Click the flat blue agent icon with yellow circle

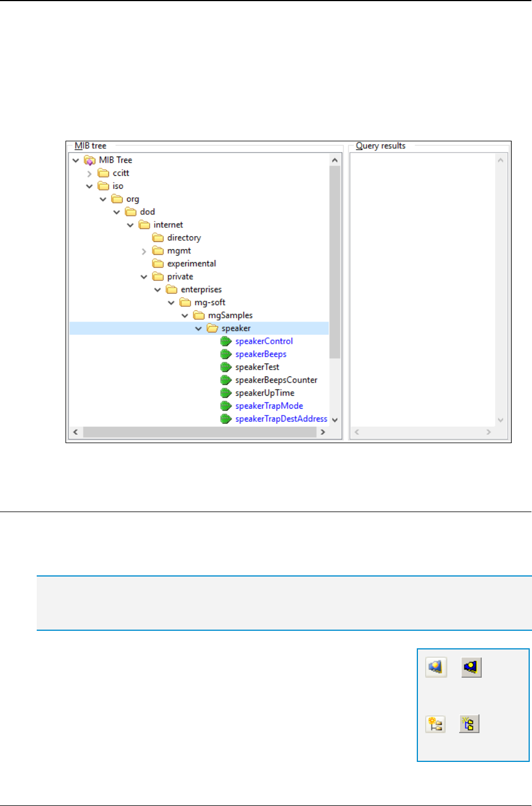(471, 667)
